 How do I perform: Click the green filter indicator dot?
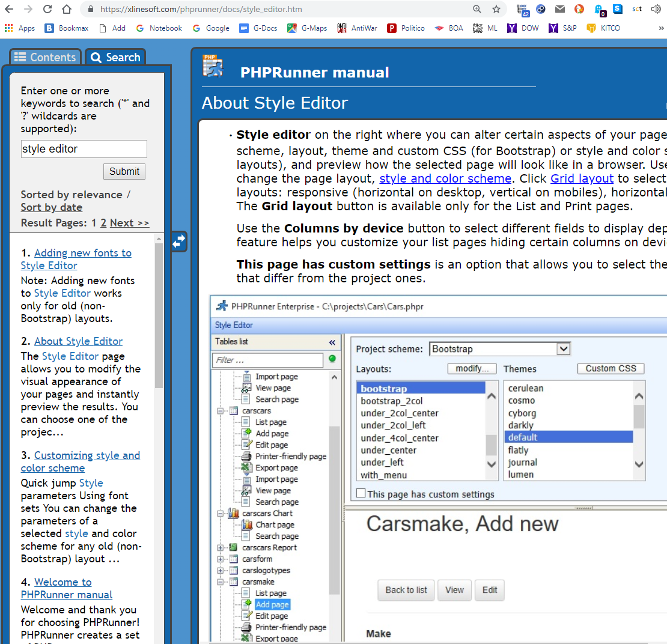[332, 359]
